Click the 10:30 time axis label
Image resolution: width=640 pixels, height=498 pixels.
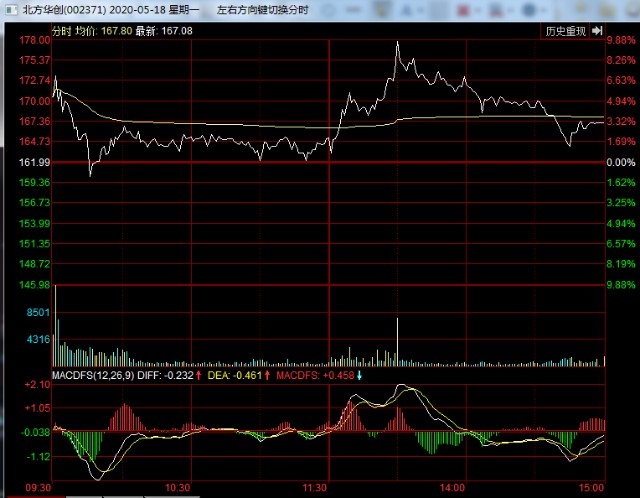pyautogui.click(x=178, y=488)
